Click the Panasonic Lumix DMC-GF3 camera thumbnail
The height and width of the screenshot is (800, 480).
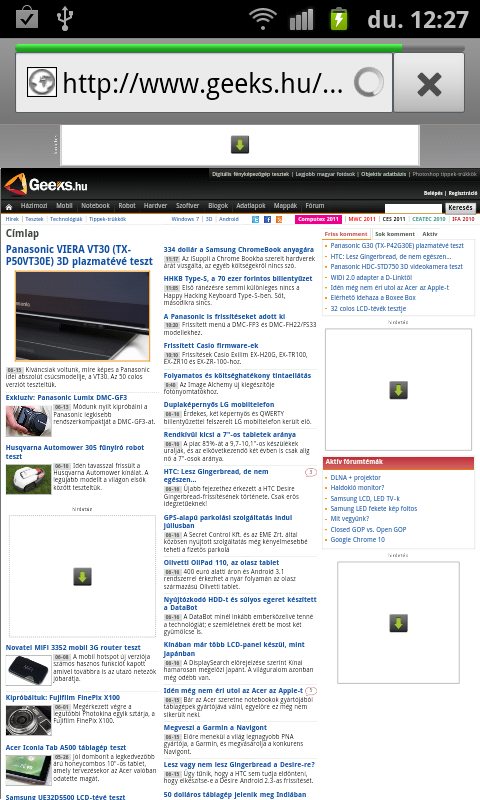click(29, 421)
